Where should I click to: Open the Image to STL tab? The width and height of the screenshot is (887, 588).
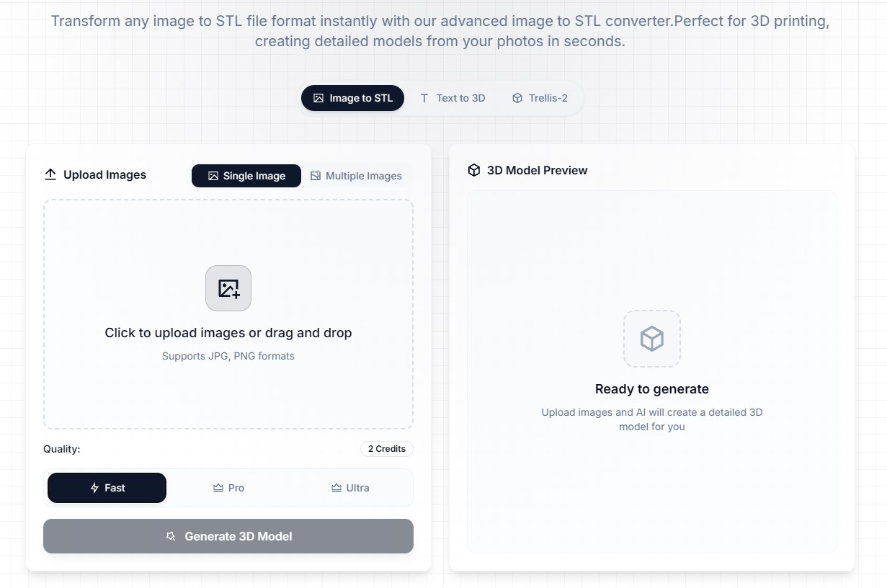pyautogui.click(x=352, y=98)
